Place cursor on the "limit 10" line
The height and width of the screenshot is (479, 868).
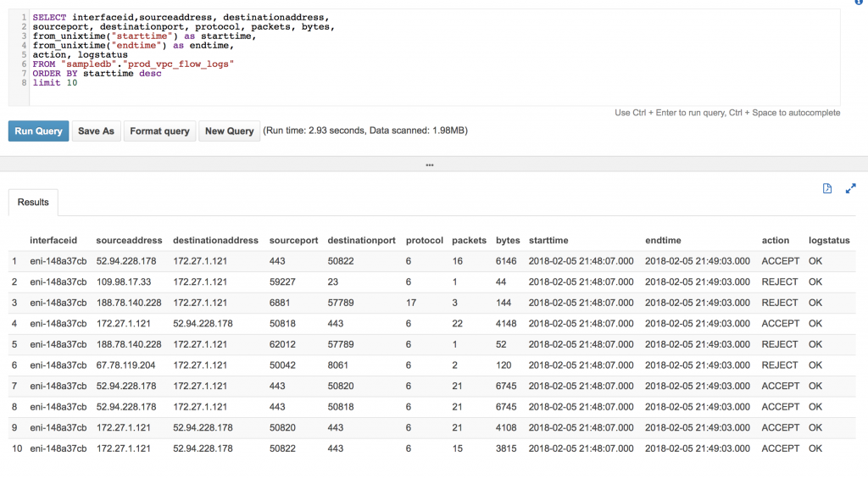55,83
